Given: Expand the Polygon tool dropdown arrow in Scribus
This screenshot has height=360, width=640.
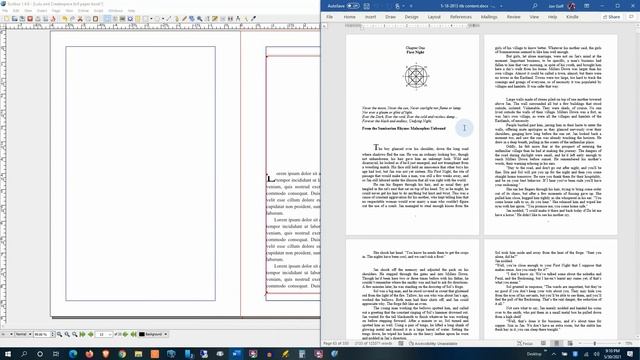Looking at the screenshot, I should 163,18.
